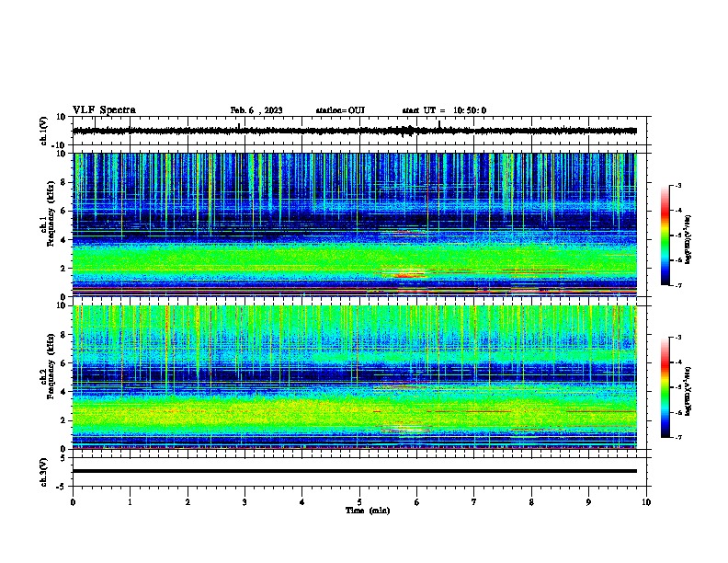Click the "station=OUI" label

[340, 110]
